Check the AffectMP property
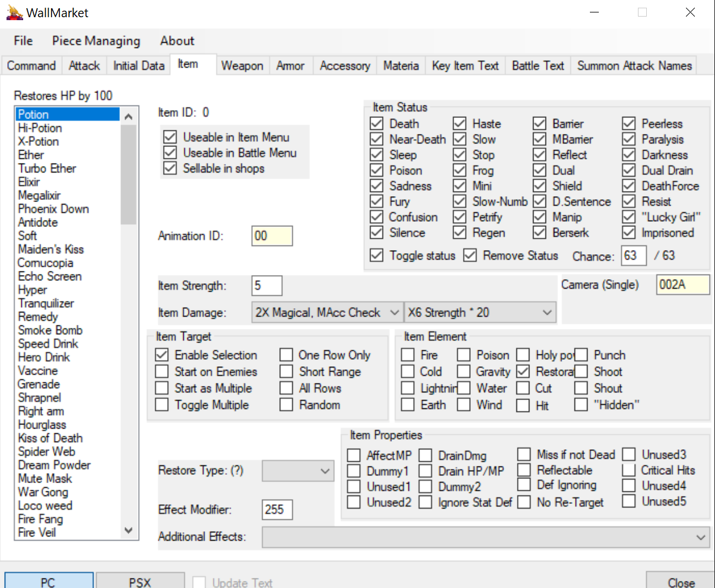The image size is (715, 588). pyautogui.click(x=354, y=455)
